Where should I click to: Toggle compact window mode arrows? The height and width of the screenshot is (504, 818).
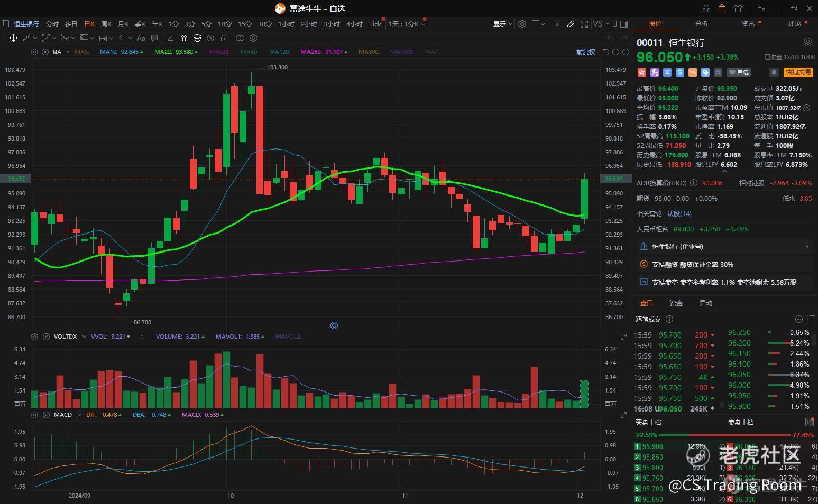pyautogui.click(x=761, y=8)
